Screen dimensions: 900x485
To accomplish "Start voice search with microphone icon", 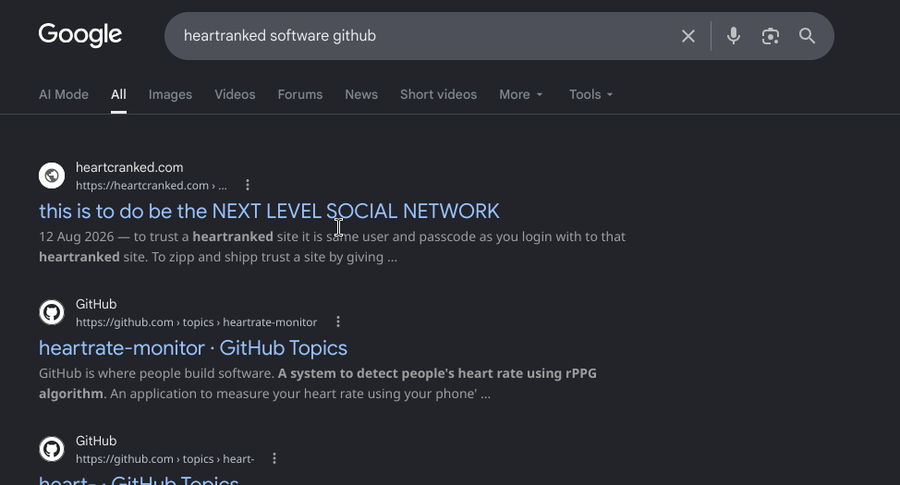I will click(733, 36).
